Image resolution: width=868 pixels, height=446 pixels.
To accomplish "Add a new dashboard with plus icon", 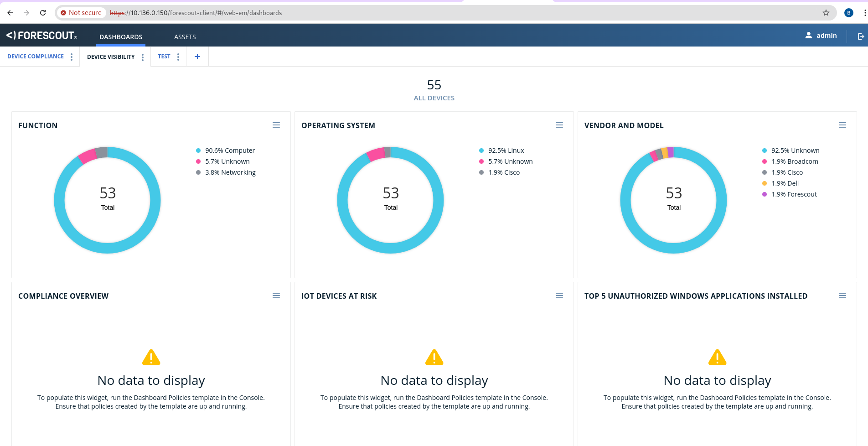I will pyautogui.click(x=197, y=57).
